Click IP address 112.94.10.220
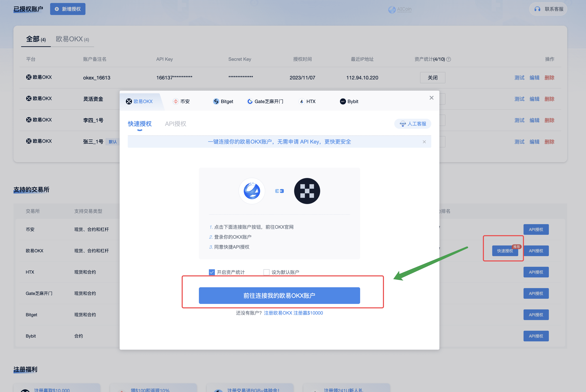 tap(362, 78)
